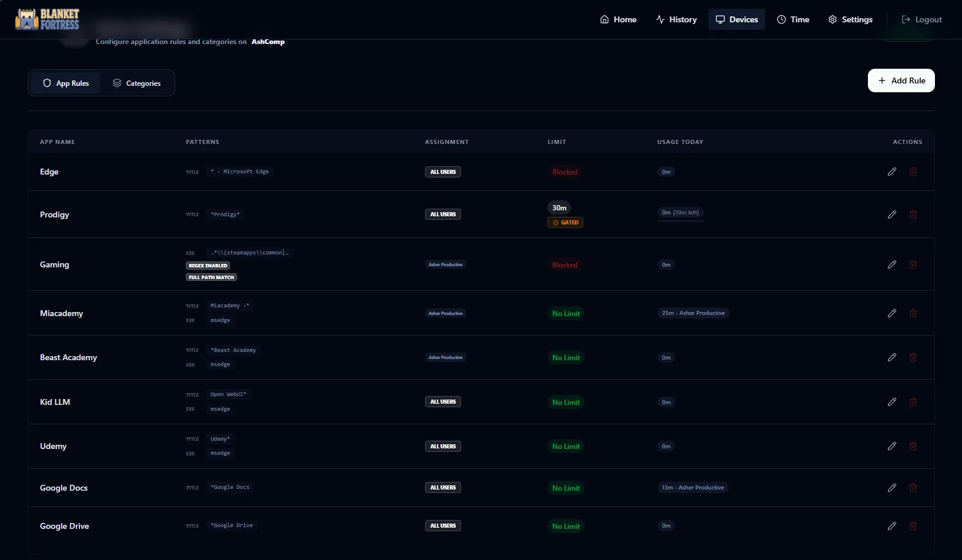This screenshot has height=560, width=962.
Task: Click the Miacademy app name
Action: [x=62, y=313]
